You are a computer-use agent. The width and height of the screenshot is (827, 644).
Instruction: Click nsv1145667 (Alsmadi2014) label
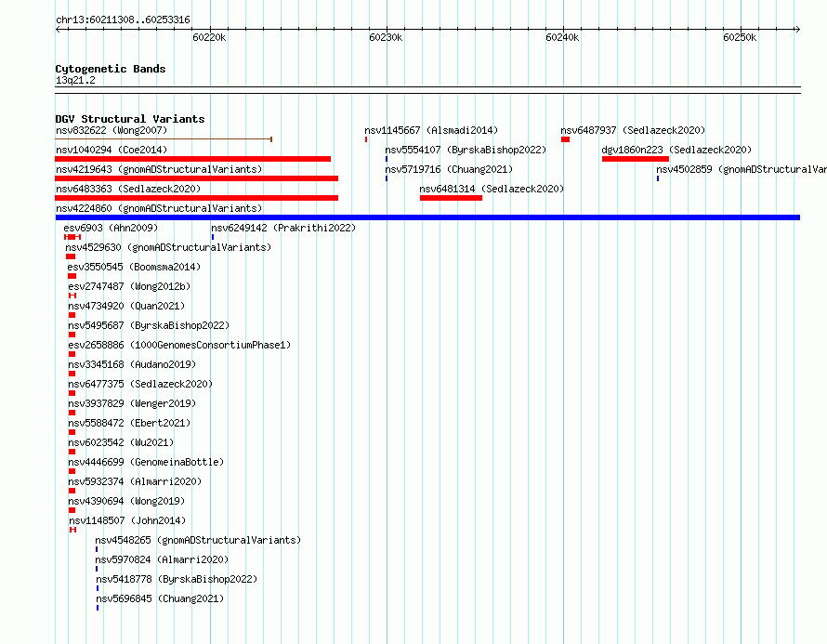(431, 130)
